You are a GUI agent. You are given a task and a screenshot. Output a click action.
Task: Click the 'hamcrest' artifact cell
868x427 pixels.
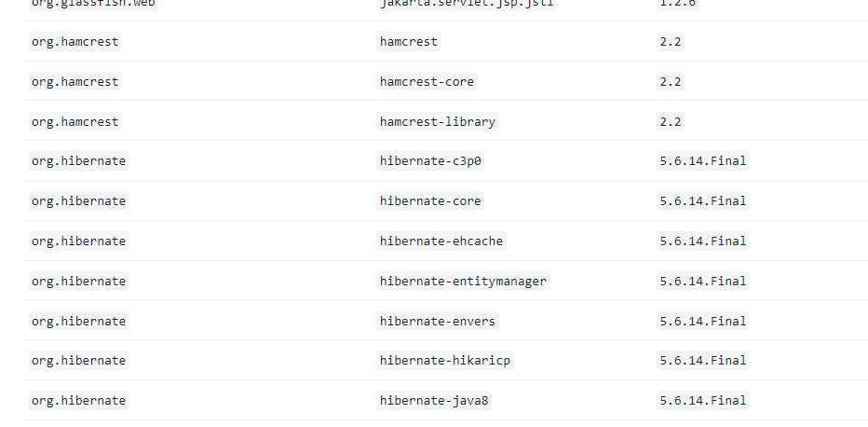[409, 42]
